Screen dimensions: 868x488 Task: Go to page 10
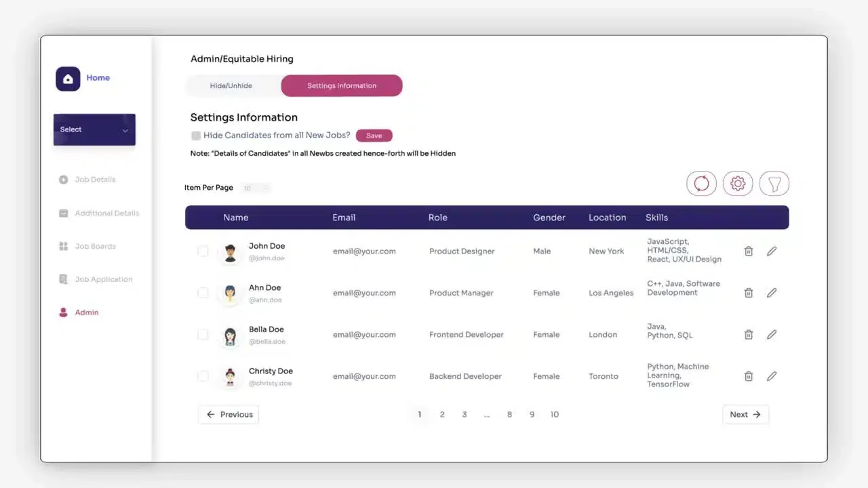tap(555, 415)
